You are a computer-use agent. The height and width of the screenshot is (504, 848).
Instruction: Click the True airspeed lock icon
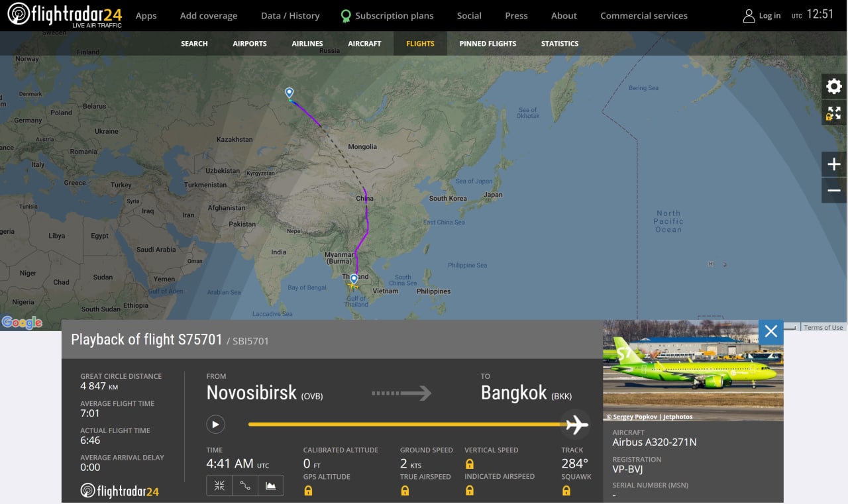(405, 491)
